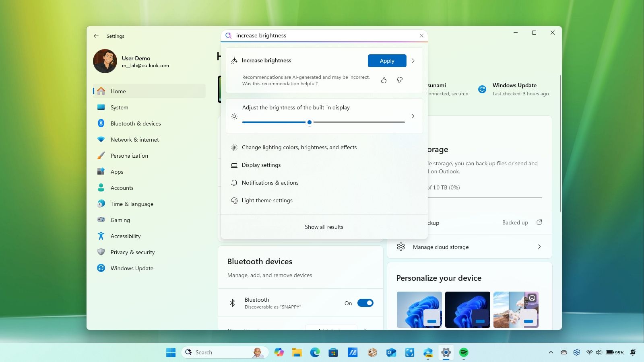The height and width of the screenshot is (362, 644).
Task: Click the built-in display brightness slider handle
Action: 309,122
